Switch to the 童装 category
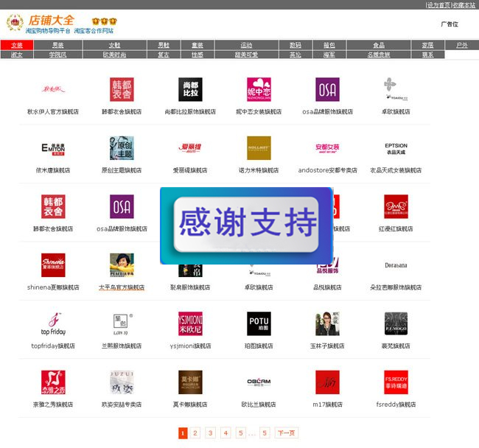This screenshot has width=479, height=448. (197, 45)
